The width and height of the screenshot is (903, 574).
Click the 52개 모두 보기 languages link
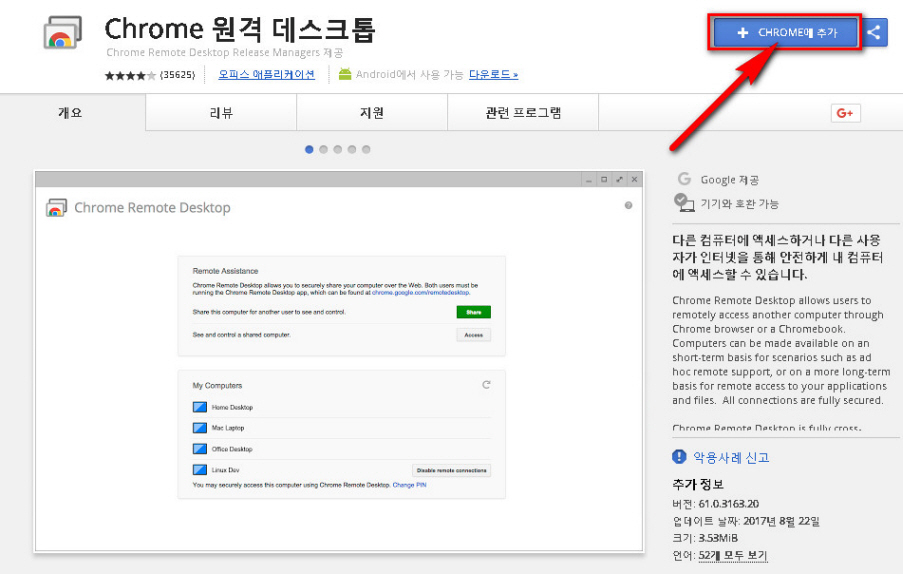[733, 556]
